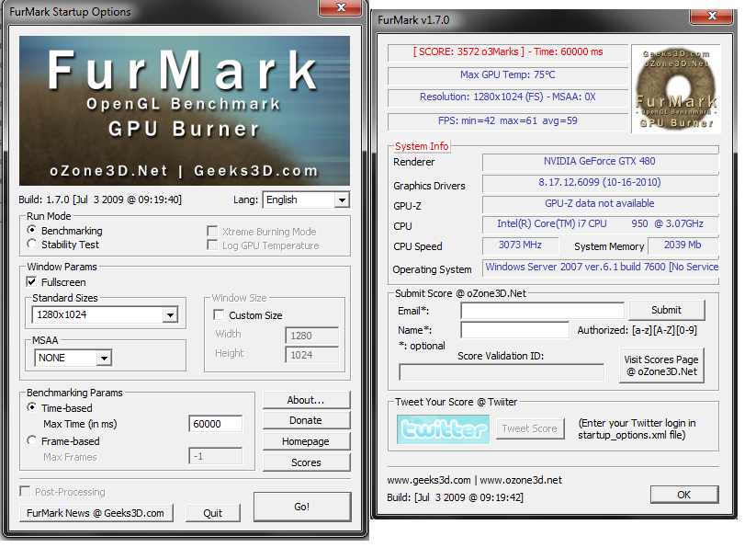Open the Homepage button
Viewport: 756px width, 559px height.
[x=306, y=441]
